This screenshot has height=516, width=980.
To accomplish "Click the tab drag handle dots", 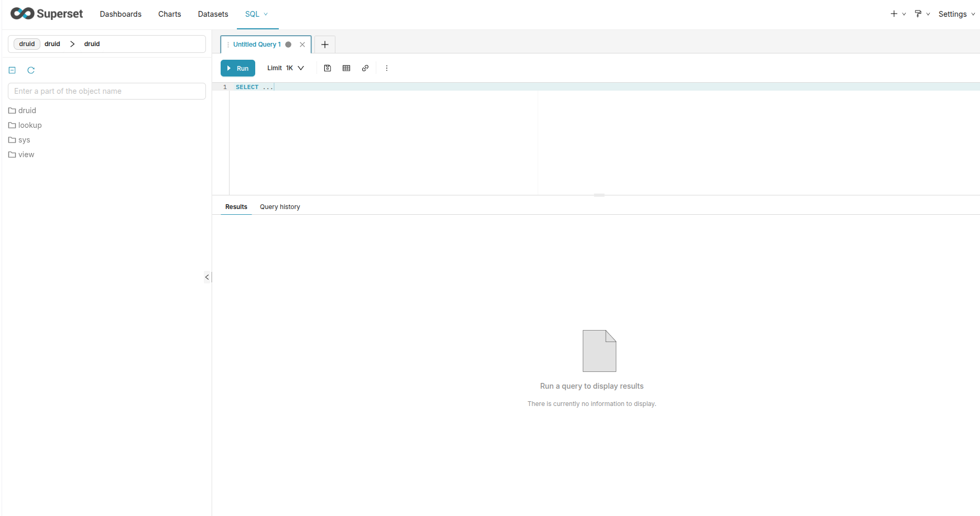I will [x=228, y=45].
